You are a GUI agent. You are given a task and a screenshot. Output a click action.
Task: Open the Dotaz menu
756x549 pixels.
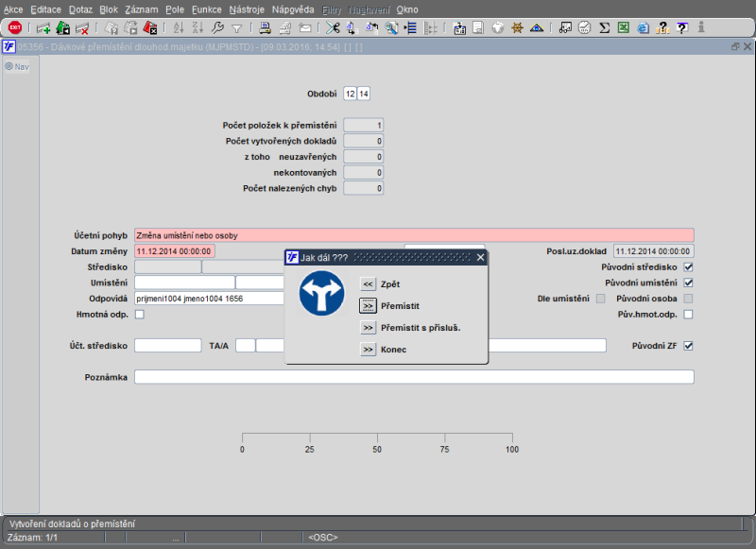(x=80, y=9)
